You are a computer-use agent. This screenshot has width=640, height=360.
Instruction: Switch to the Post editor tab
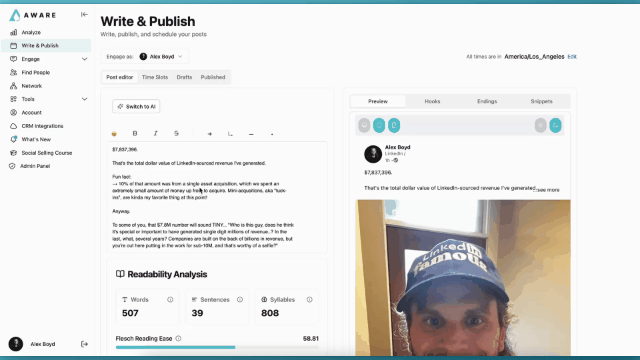pyautogui.click(x=120, y=77)
